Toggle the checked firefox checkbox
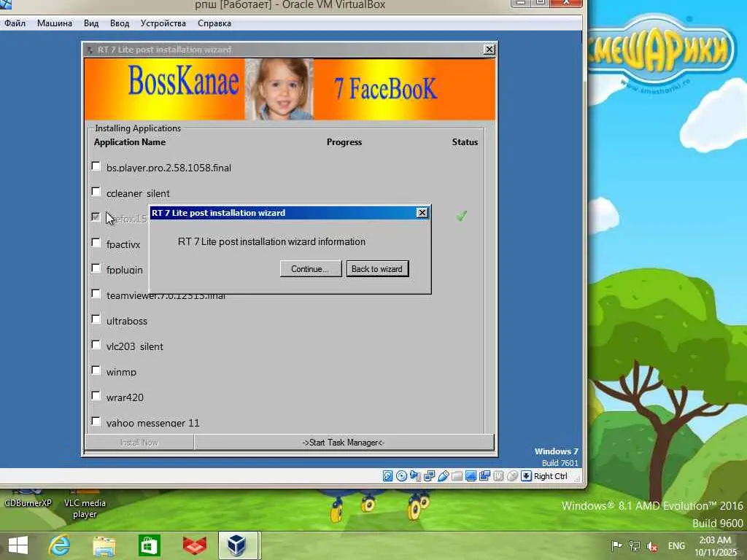The image size is (747, 560). pos(96,217)
